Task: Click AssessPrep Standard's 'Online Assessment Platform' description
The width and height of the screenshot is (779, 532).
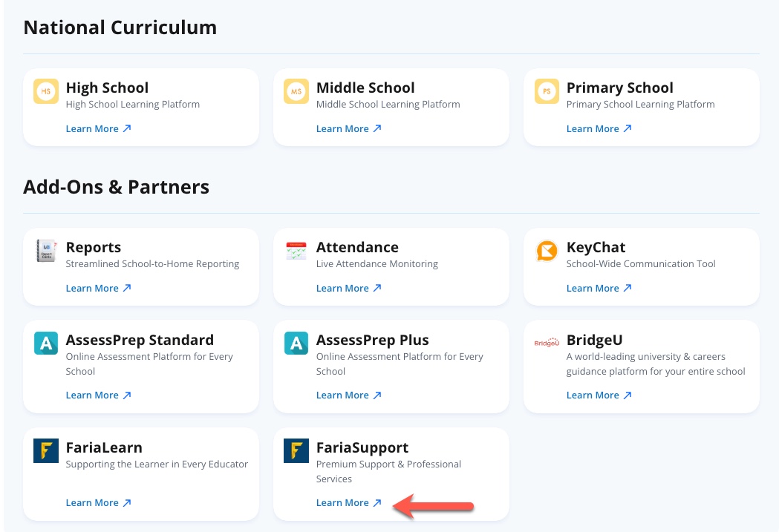Action: pyautogui.click(x=149, y=364)
